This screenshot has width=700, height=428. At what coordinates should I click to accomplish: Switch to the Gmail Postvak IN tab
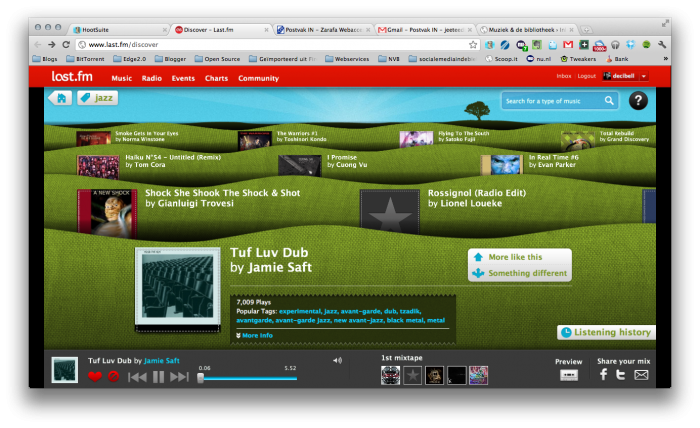pyautogui.click(x=424, y=30)
